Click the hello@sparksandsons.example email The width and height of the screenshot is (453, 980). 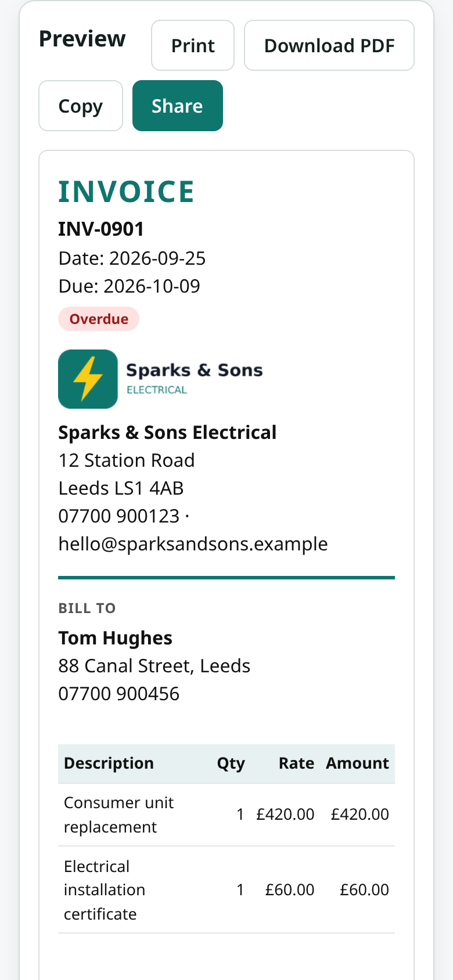pos(193,544)
